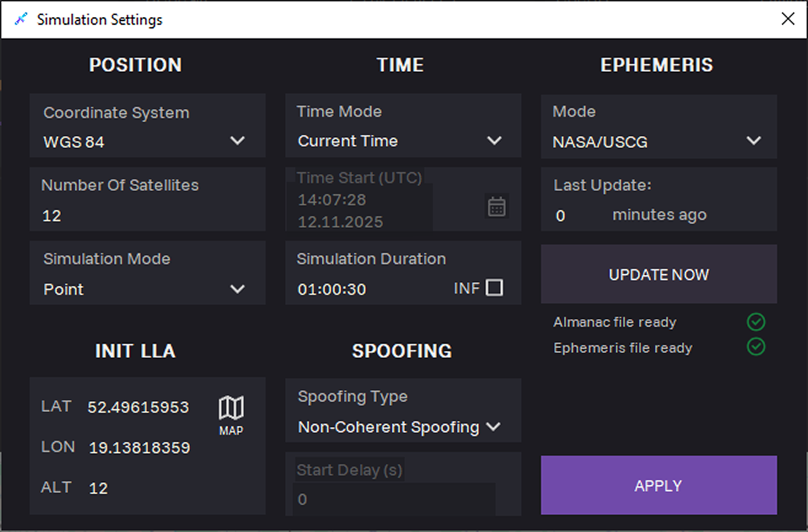Click the Almanac file ready checkmark icon
Image resolution: width=808 pixels, height=532 pixels.
755,322
